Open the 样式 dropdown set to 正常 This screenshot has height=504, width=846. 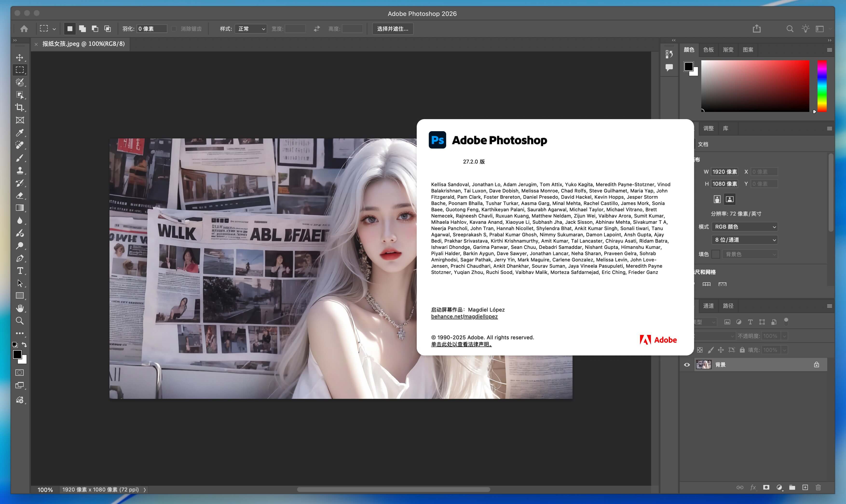(251, 29)
